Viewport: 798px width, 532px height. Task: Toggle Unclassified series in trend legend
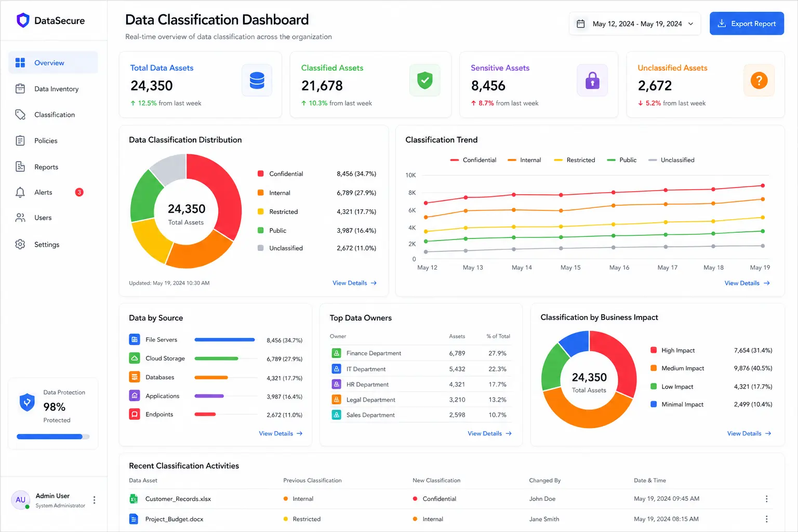(671, 160)
